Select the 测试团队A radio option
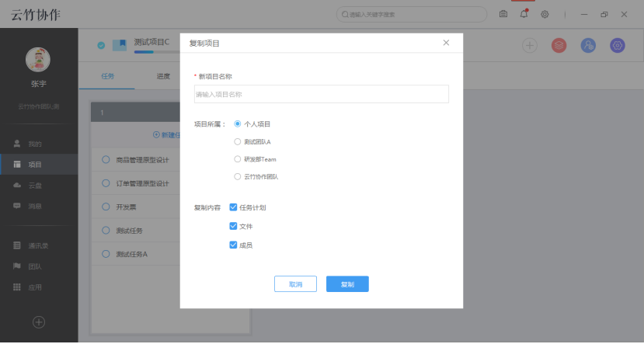644x344 pixels. pos(238,141)
